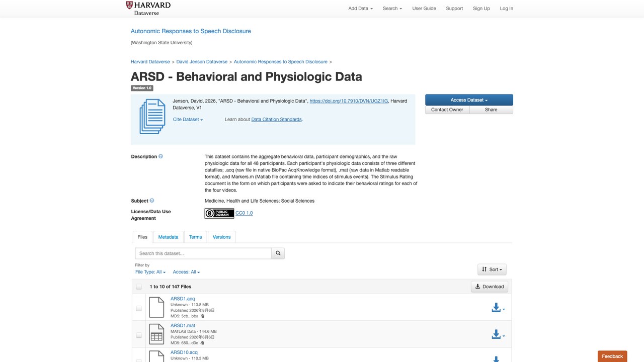Open the ARSD1.mat file thumbnail
This screenshot has height=362, width=644.
point(156,334)
